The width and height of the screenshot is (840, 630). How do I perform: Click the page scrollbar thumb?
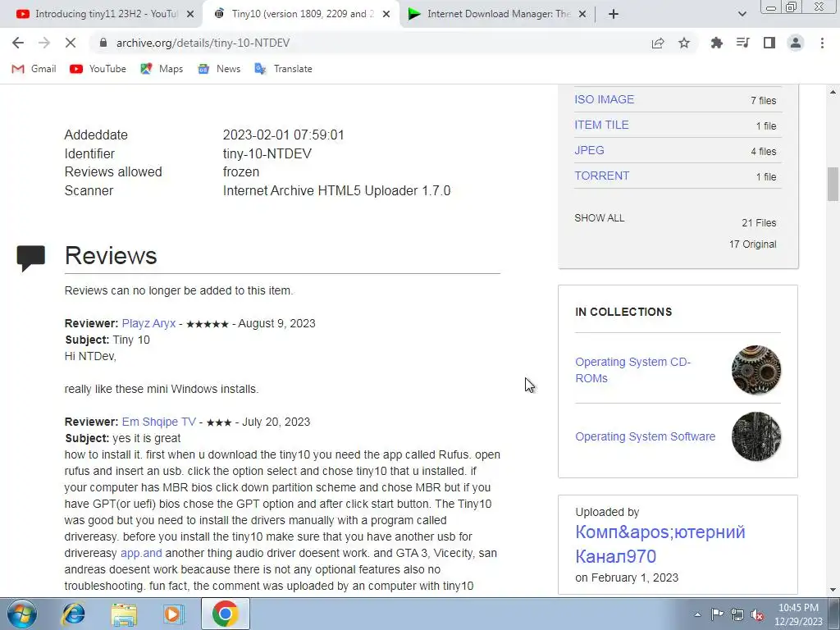(833, 184)
